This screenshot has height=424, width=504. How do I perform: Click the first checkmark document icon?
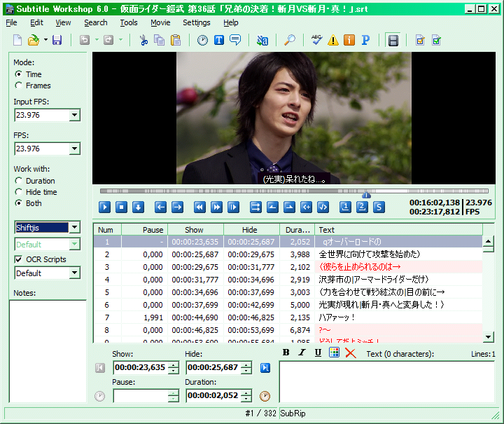[x=420, y=40]
